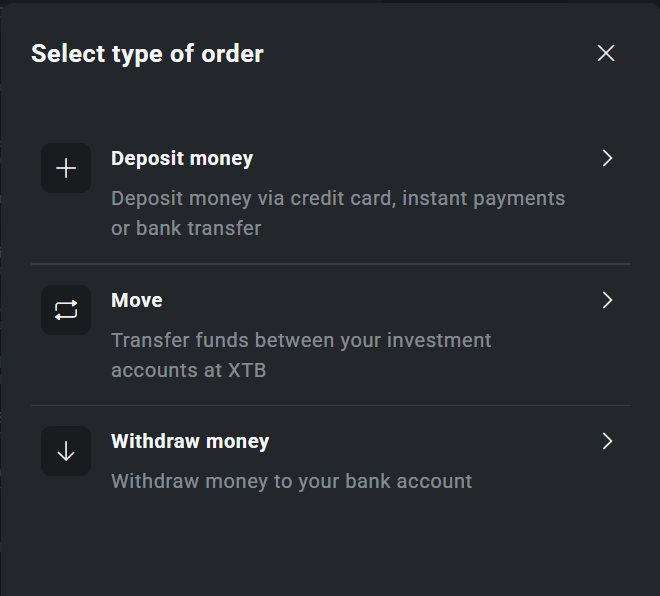Choose the Move order type label
Screen dimensions: 660x596
pyautogui.click(x=137, y=300)
